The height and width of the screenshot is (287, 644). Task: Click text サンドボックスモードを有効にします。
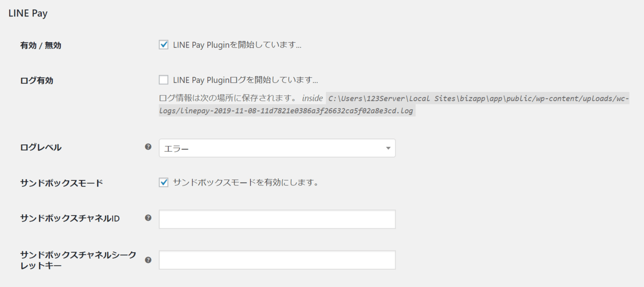point(246,182)
